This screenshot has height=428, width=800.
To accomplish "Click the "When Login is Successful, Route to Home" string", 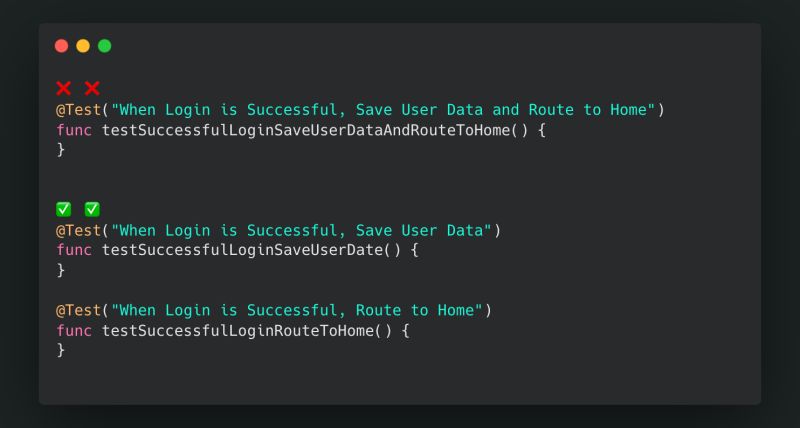I will 297,310.
